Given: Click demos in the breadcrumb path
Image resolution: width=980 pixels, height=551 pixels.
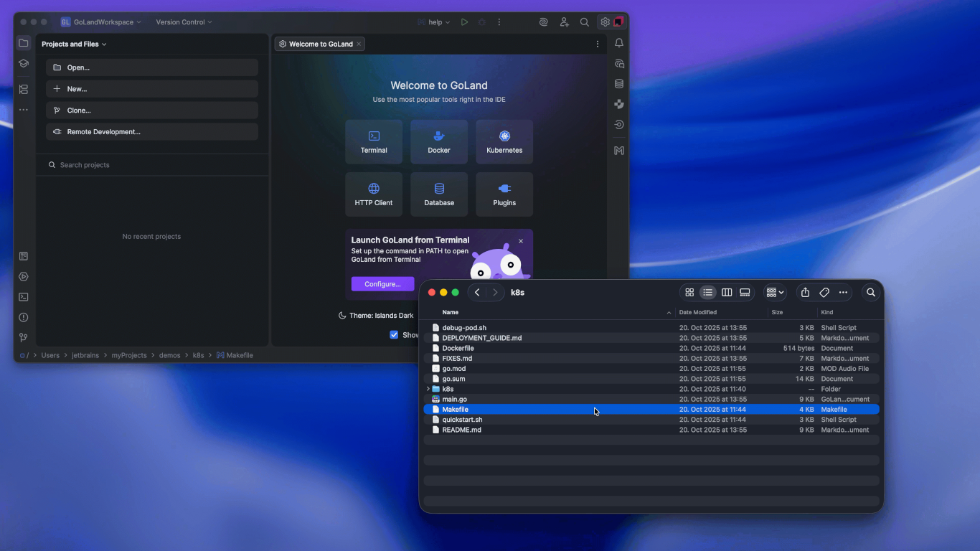Looking at the screenshot, I should [169, 355].
